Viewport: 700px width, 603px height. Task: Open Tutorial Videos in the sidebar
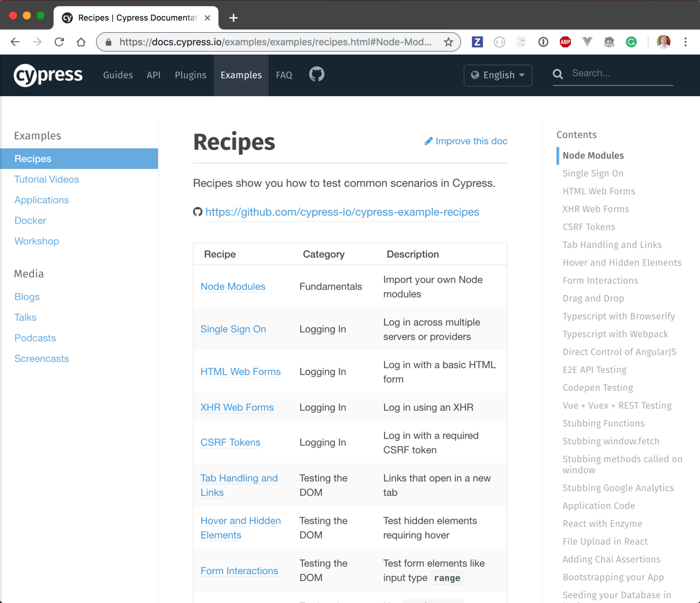click(46, 179)
